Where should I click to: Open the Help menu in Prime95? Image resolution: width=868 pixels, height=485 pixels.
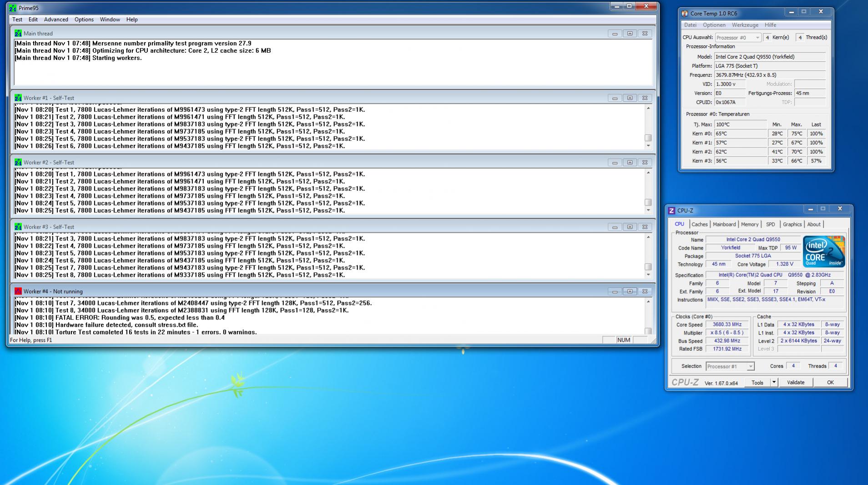(132, 20)
